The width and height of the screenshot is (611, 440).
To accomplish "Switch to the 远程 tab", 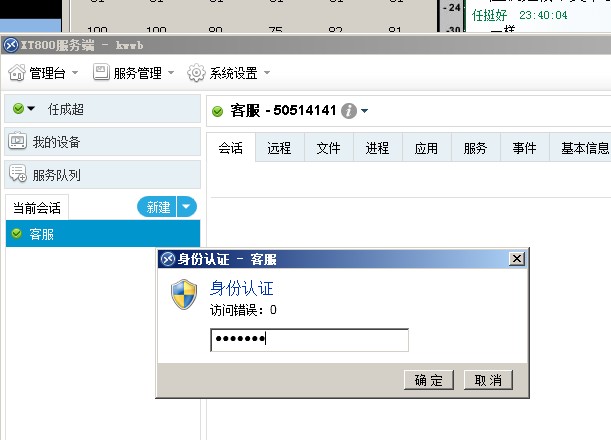I will (x=279, y=148).
